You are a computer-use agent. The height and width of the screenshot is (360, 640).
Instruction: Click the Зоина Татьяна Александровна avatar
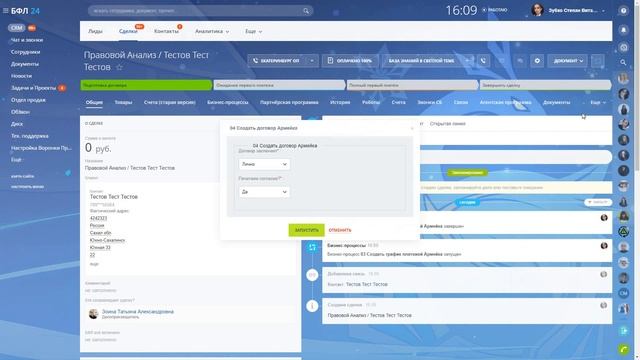coord(93,313)
